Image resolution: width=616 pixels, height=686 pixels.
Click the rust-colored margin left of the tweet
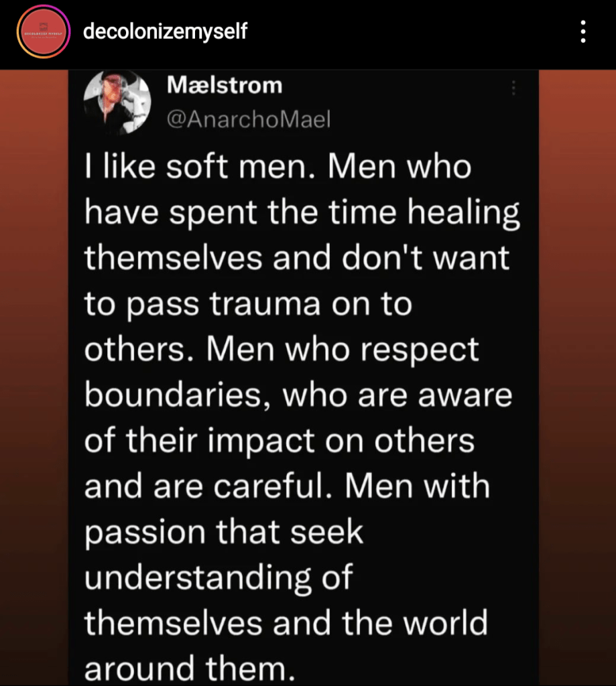[x=34, y=377]
